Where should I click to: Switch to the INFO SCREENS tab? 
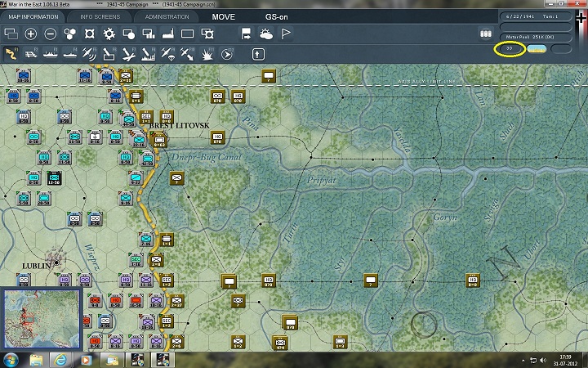tap(100, 17)
